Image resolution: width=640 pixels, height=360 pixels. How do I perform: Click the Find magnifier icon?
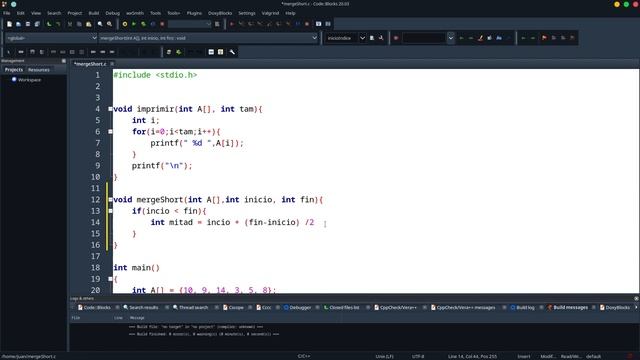click(100, 24)
